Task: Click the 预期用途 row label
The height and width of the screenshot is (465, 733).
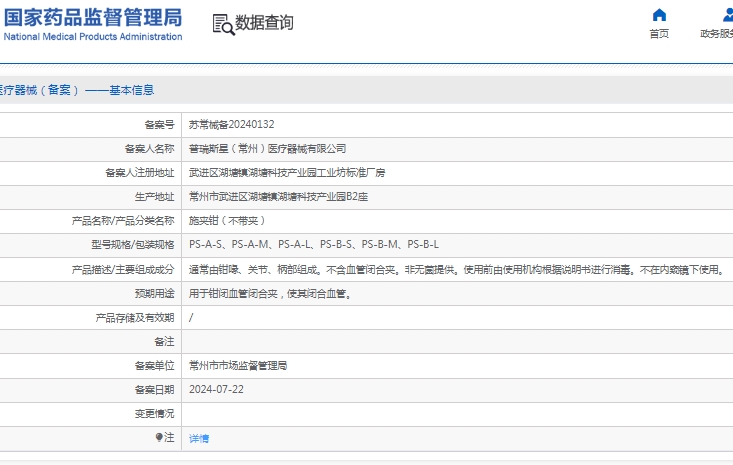Action: 155,293
